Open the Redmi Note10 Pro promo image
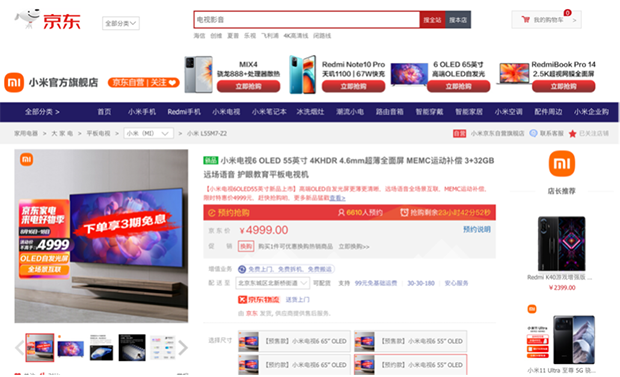This screenshot has width=620, height=377. [303, 74]
